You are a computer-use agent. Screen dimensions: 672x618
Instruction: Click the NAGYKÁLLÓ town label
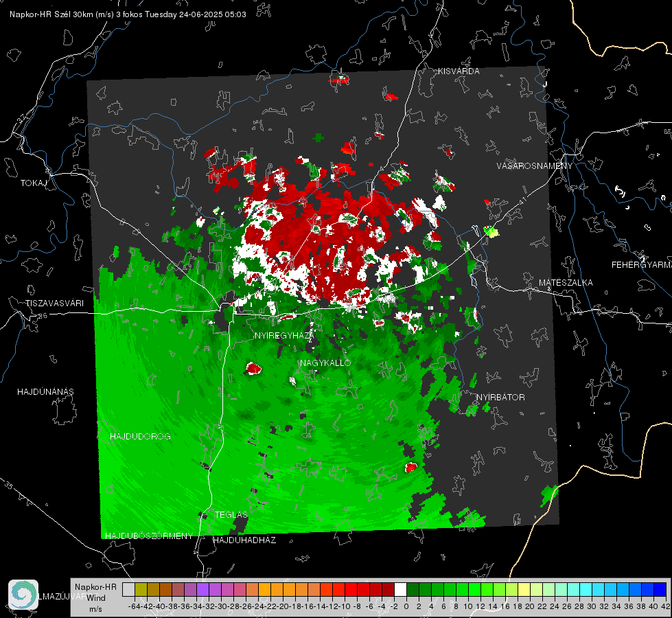click(325, 363)
